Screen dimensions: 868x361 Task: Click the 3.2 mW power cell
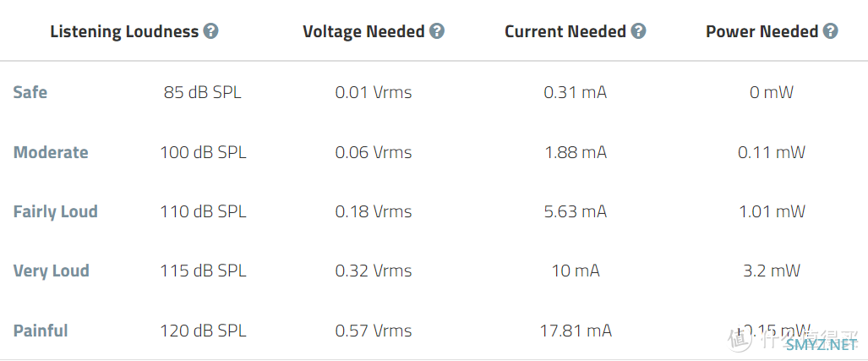[772, 271]
